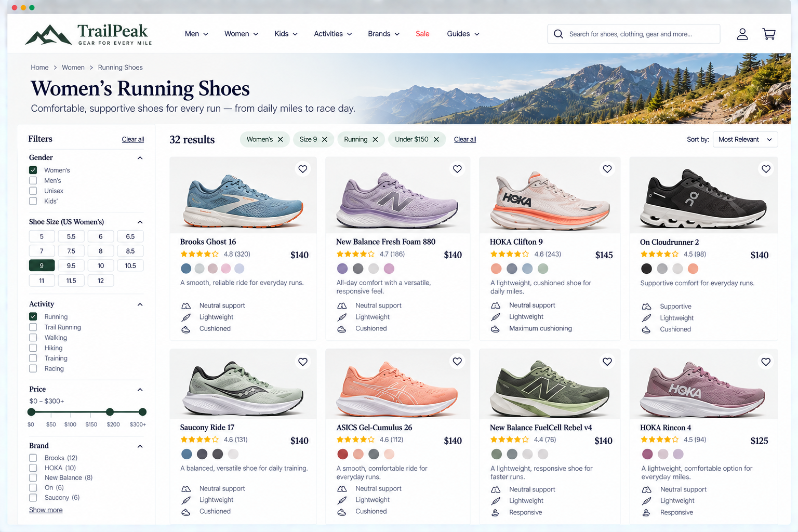Remove the Women's filter chip
The width and height of the screenshot is (798, 532).
click(x=281, y=139)
